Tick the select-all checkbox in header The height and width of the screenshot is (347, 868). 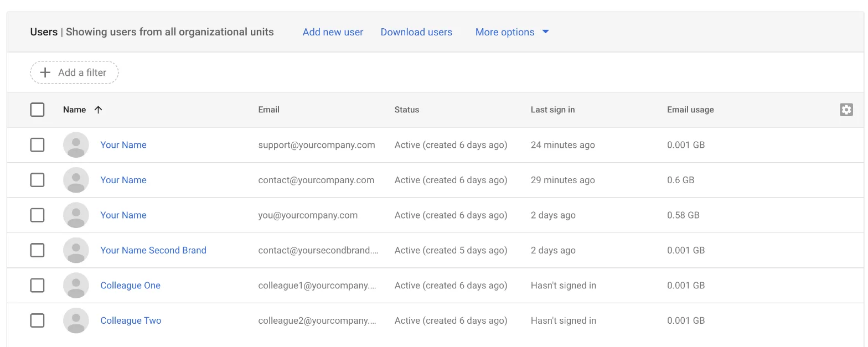pos(37,110)
